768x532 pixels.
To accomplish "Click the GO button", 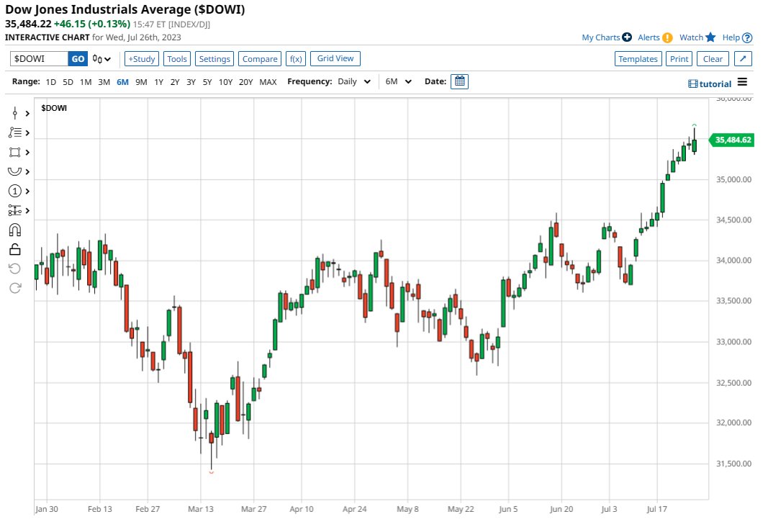I will (x=78, y=59).
